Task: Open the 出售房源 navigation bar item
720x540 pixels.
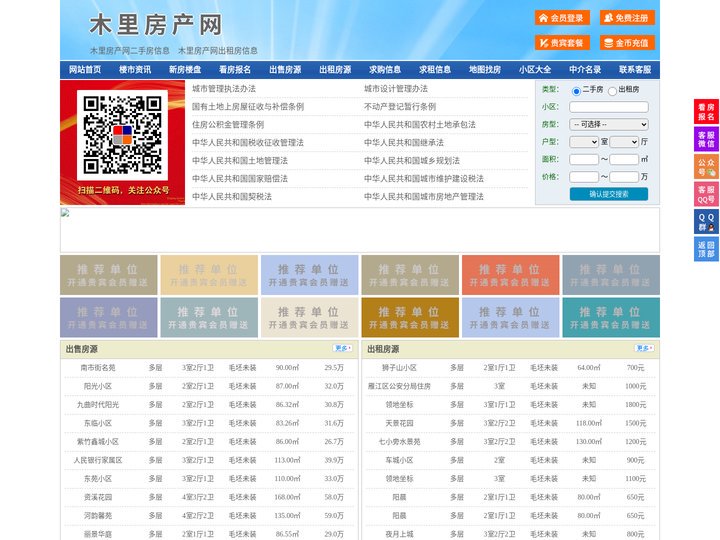Action: [285, 70]
